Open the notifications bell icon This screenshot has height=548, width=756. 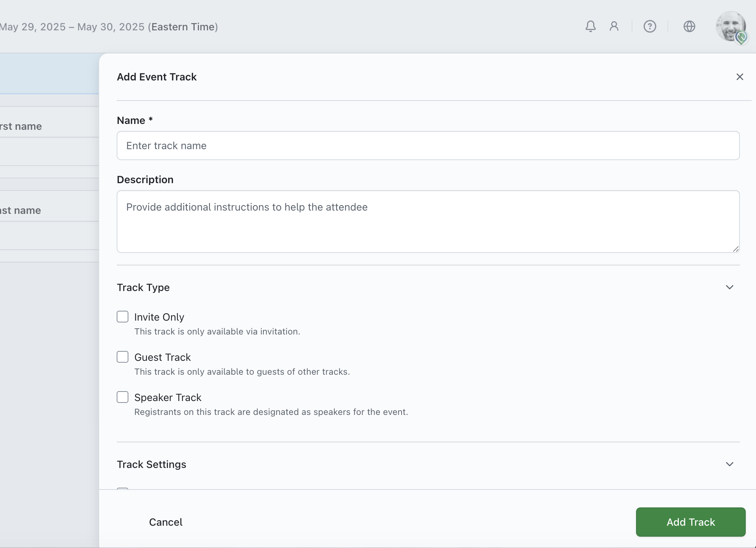click(590, 26)
